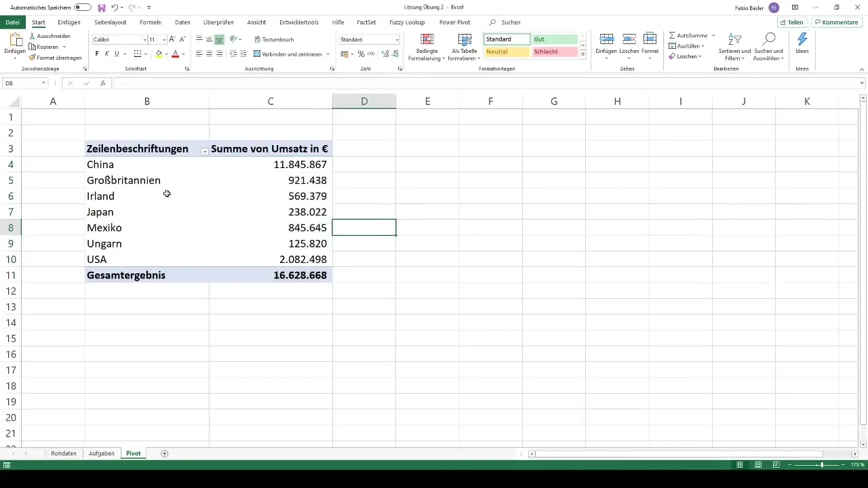Click increase font size icon

pos(172,39)
